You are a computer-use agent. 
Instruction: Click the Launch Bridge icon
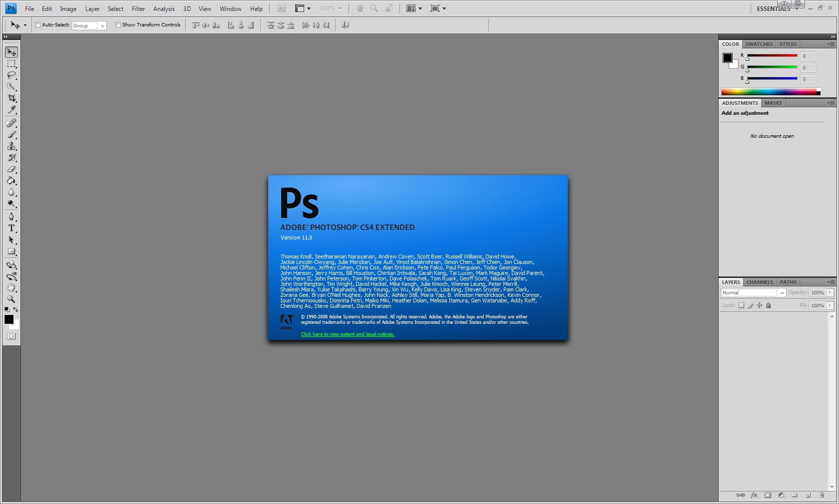(x=282, y=8)
